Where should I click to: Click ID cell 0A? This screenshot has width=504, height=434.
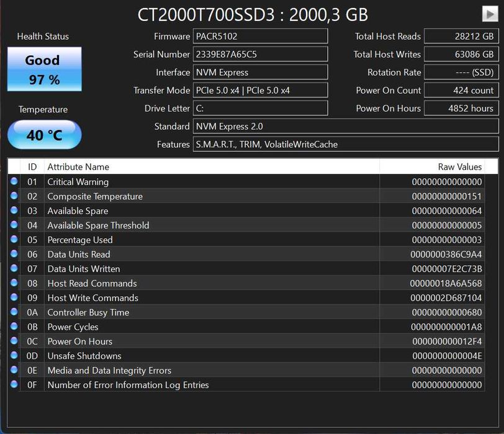(x=32, y=312)
